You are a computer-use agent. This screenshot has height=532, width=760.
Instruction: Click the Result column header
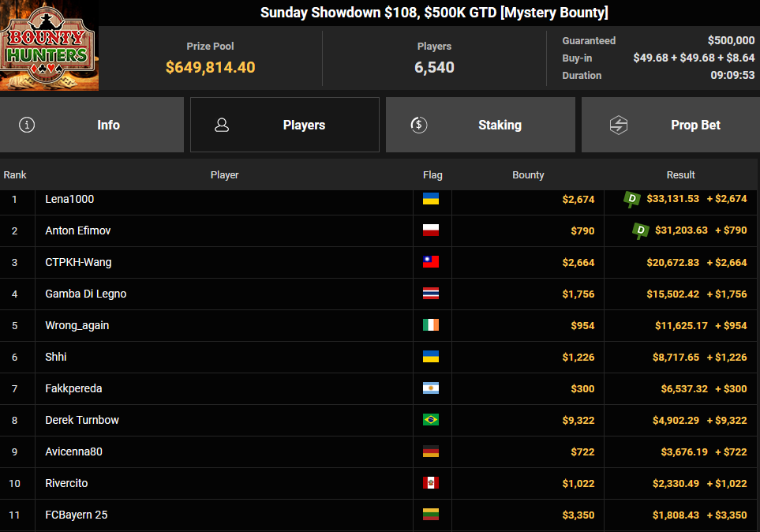680,174
